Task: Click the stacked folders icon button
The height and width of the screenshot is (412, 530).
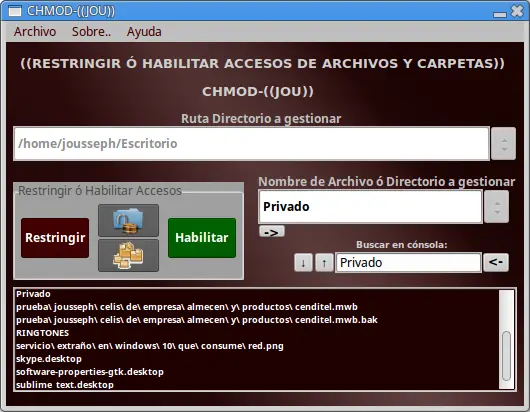Action: coord(128,256)
